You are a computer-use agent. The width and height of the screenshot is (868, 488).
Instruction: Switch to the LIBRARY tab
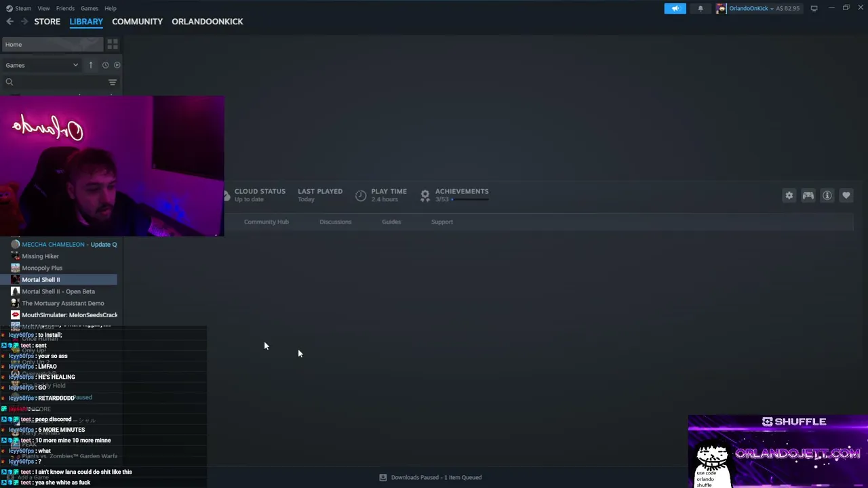[x=86, y=22]
